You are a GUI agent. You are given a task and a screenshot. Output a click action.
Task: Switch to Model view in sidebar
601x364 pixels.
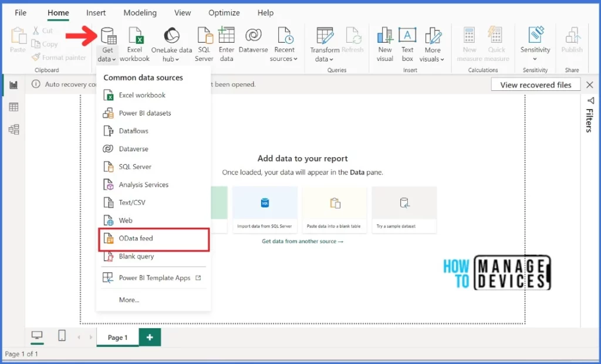14,130
